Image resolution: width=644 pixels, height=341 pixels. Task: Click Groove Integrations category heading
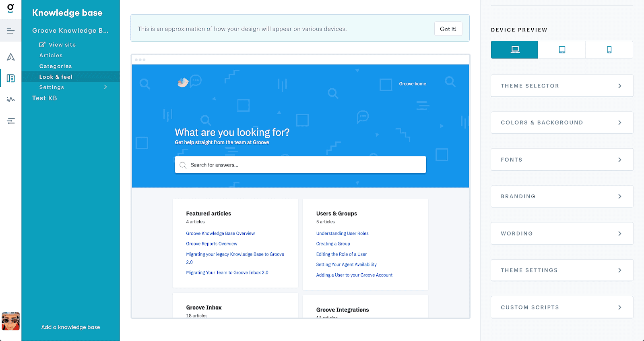coord(343,310)
